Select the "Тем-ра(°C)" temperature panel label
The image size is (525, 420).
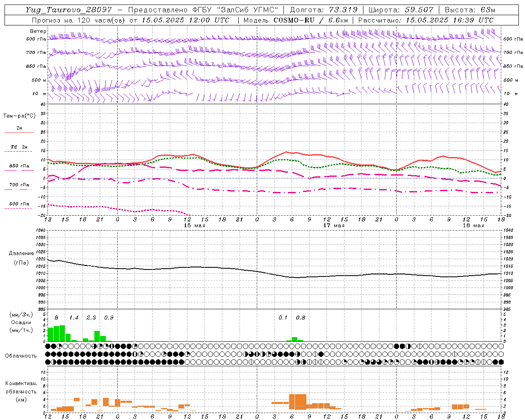(19, 116)
